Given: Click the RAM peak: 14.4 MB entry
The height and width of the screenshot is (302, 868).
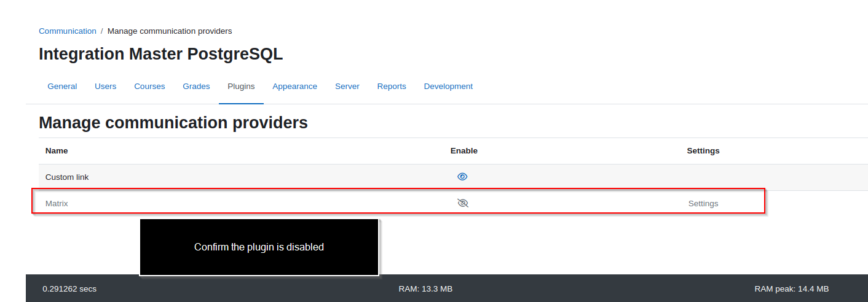Looking at the screenshot, I should point(792,288).
